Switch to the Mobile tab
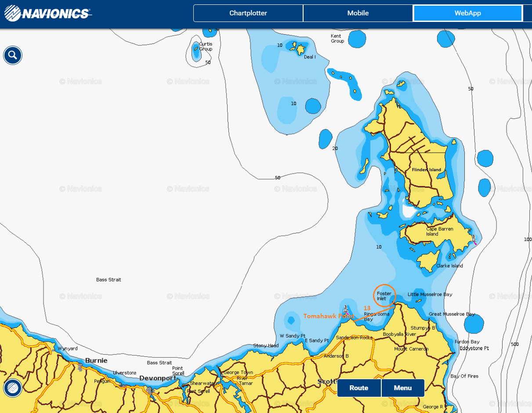Viewport: 532px width, 413px height. coord(358,13)
